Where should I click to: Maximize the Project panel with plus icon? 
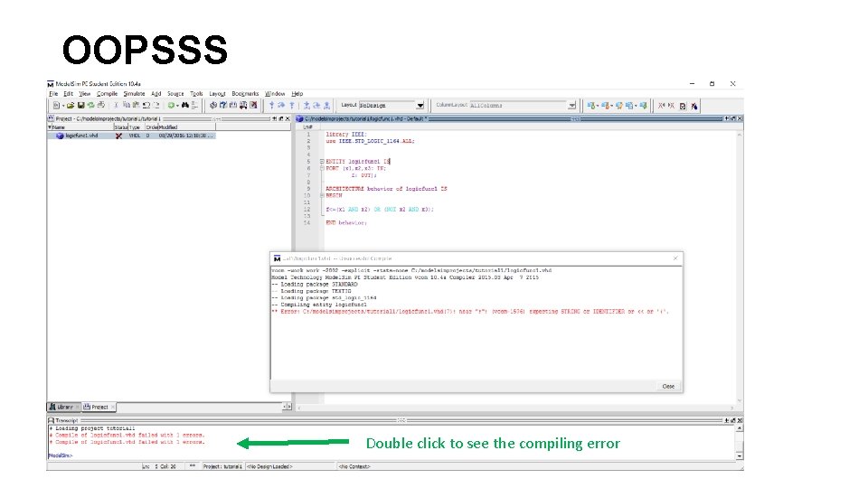[274, 118]
